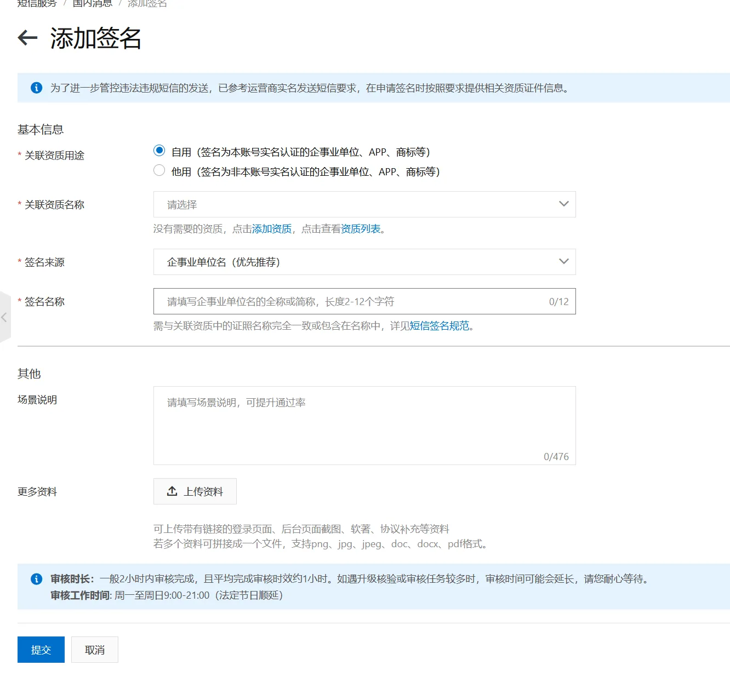This screenshot has width=730, height=700.
Task: Select the 他用 radio option
Action: (159, 170)
